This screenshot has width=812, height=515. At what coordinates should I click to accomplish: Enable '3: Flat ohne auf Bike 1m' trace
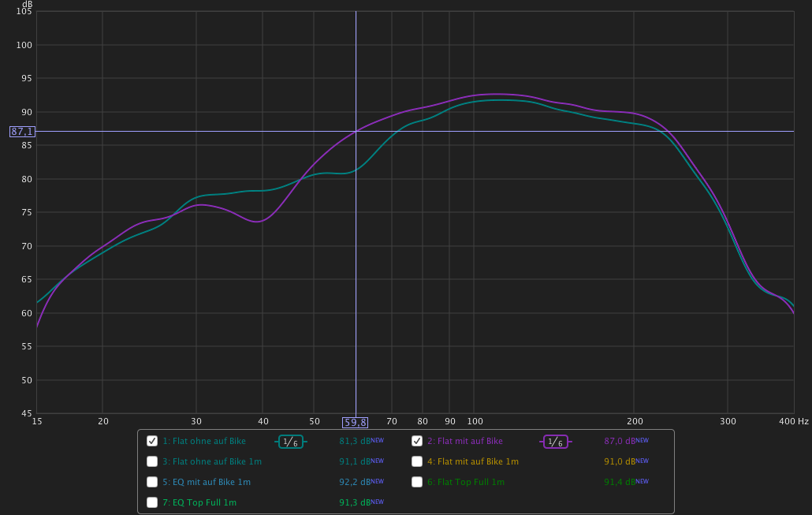tap(152, 461)
